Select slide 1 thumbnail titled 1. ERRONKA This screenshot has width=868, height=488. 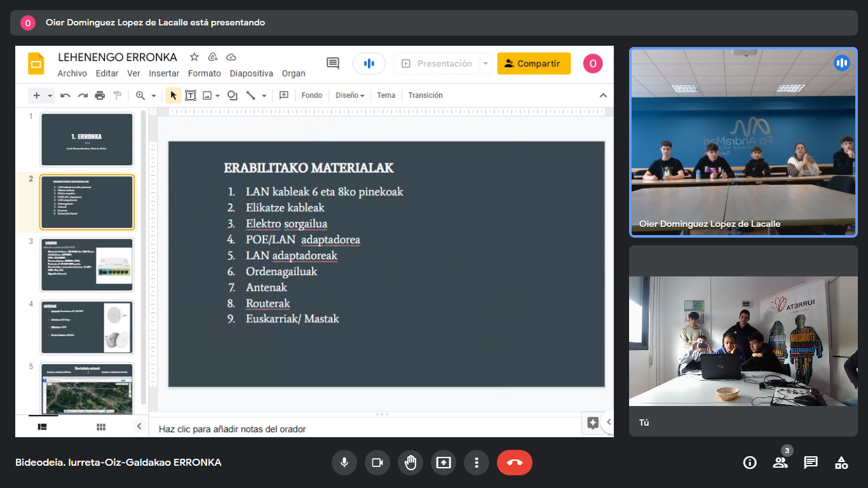pos(87,140)
